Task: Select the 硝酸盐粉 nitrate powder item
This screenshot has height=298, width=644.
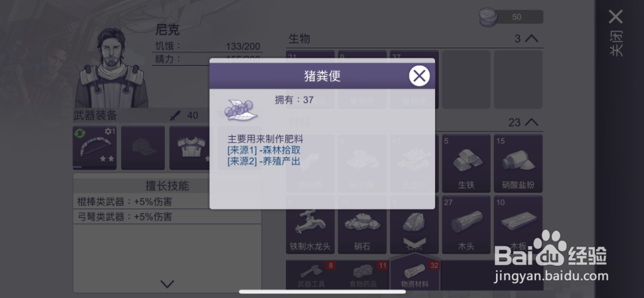Action: 518,163
